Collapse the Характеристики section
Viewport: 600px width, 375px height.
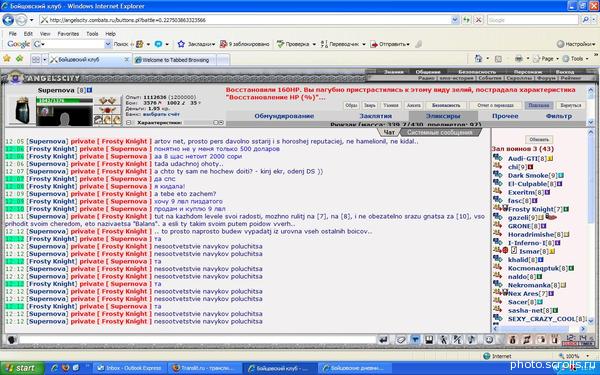pos(129,122)
